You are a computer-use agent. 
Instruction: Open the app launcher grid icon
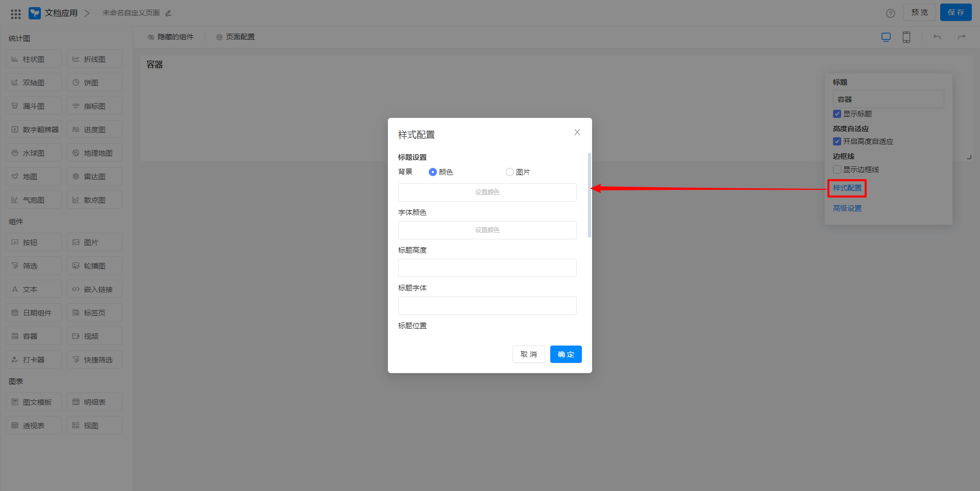(x=16, y=14)
